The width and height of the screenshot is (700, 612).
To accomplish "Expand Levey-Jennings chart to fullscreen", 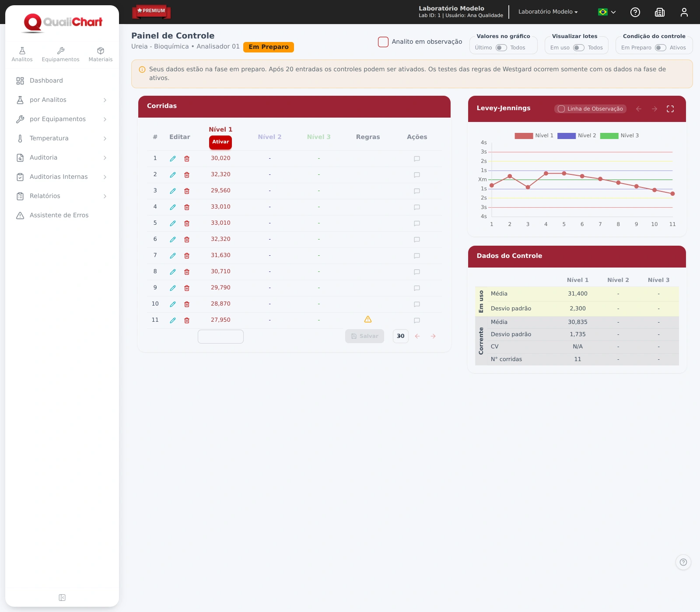I will 670,109.
